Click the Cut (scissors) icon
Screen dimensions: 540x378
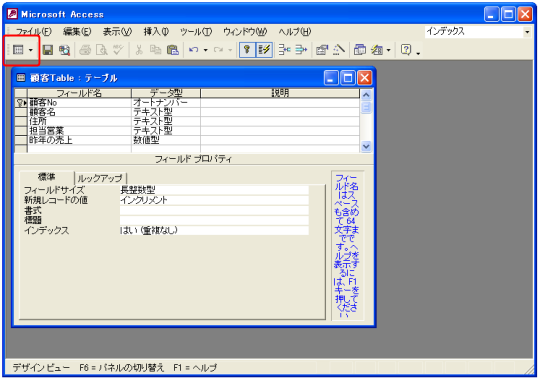[139, 50]
